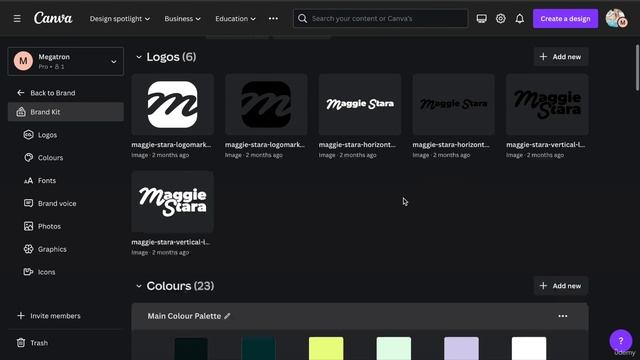Viewport: 640px width, 360px height.
Task: Click the Fonts sidebar icon
Action: pyautogui.click(x=28, y=180)
